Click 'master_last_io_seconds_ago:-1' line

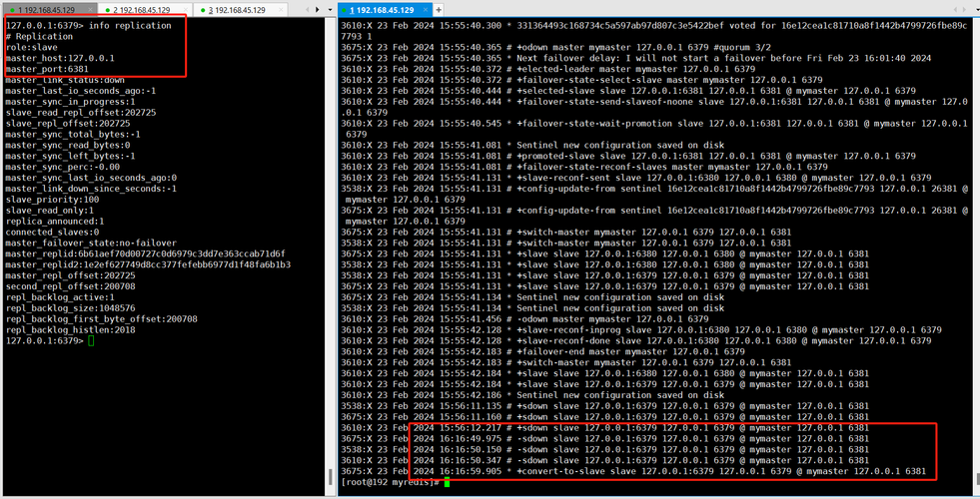81,91
